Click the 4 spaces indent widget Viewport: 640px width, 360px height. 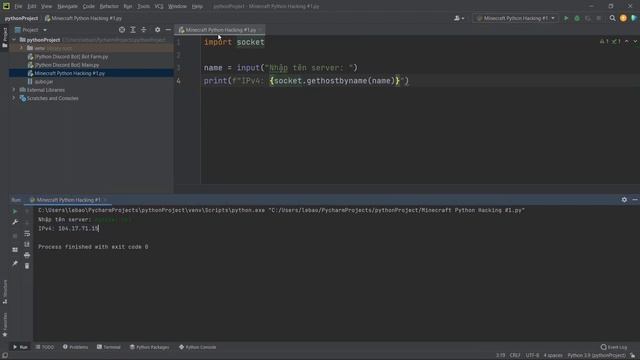(x=553, y=356)
